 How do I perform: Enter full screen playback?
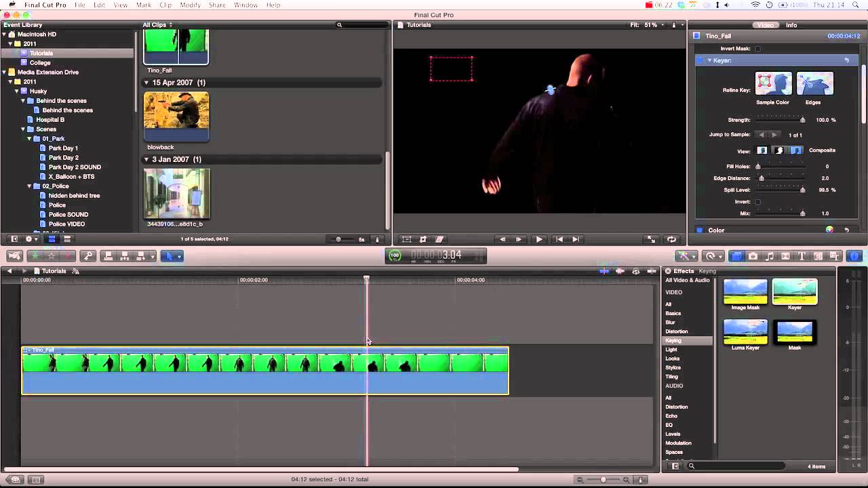651,239
